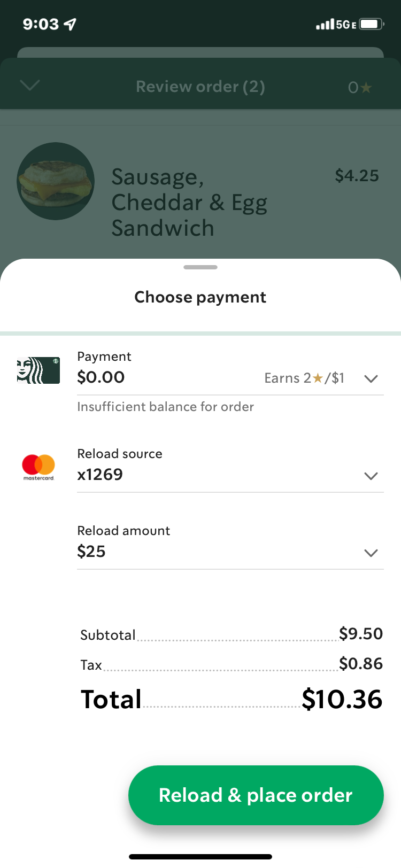Select the x1269 reload source card
The width and height of the screenshot is (401, 868).
[101, 475]
